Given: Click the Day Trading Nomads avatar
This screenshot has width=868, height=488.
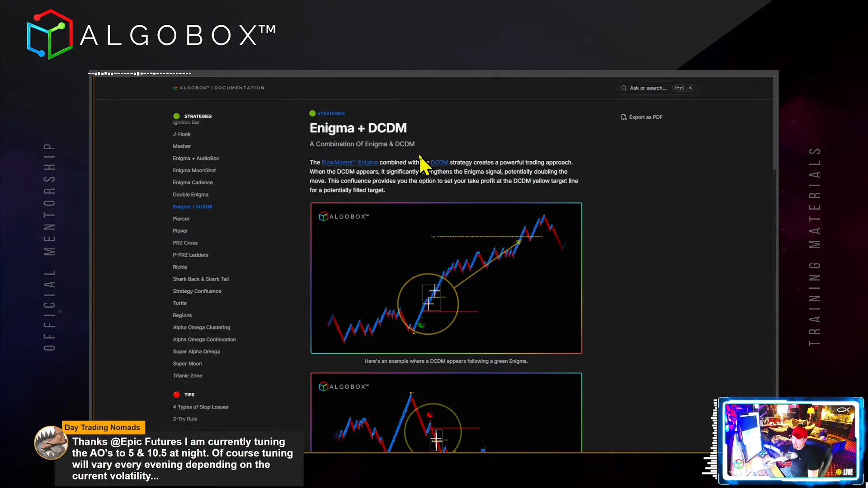Looking at the screenshot, I should point(51,442).
